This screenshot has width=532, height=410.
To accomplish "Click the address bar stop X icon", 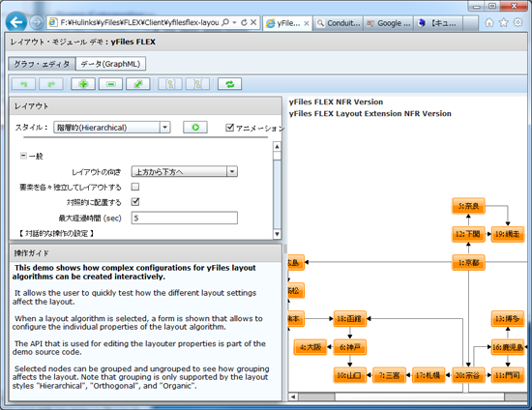I will [x=253, y=22].
